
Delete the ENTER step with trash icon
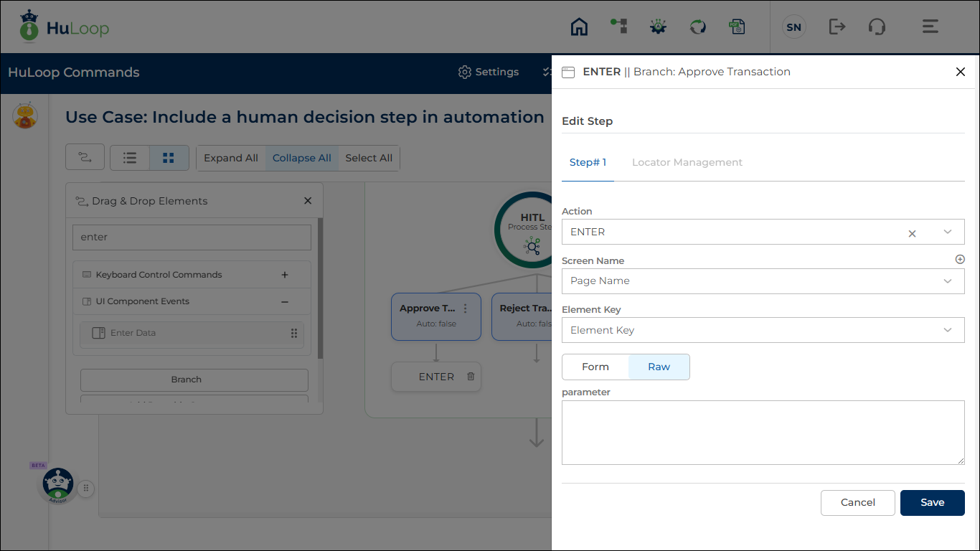pos(471,377)
